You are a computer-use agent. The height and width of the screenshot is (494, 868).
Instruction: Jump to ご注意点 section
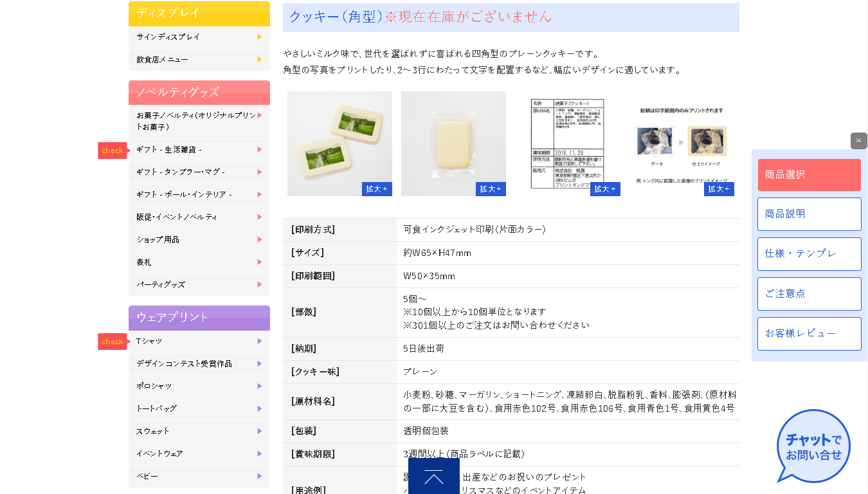[x=809, y=294]
